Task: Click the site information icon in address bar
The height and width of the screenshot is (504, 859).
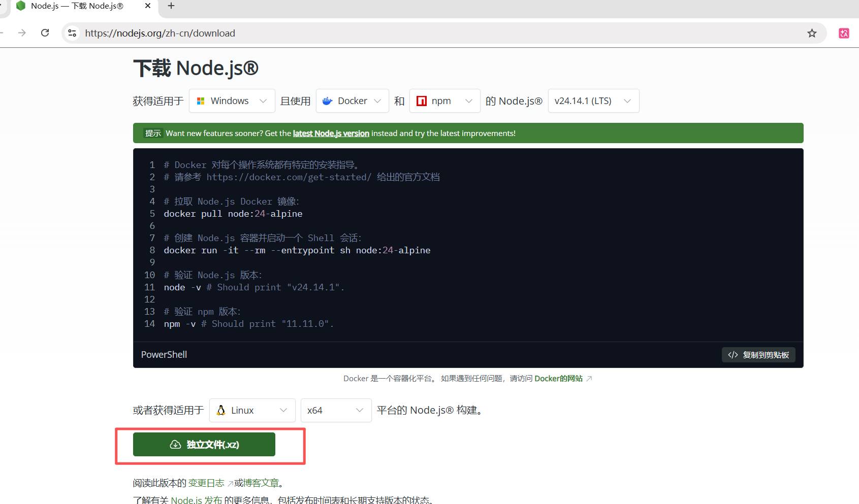Action: point(72,33)
